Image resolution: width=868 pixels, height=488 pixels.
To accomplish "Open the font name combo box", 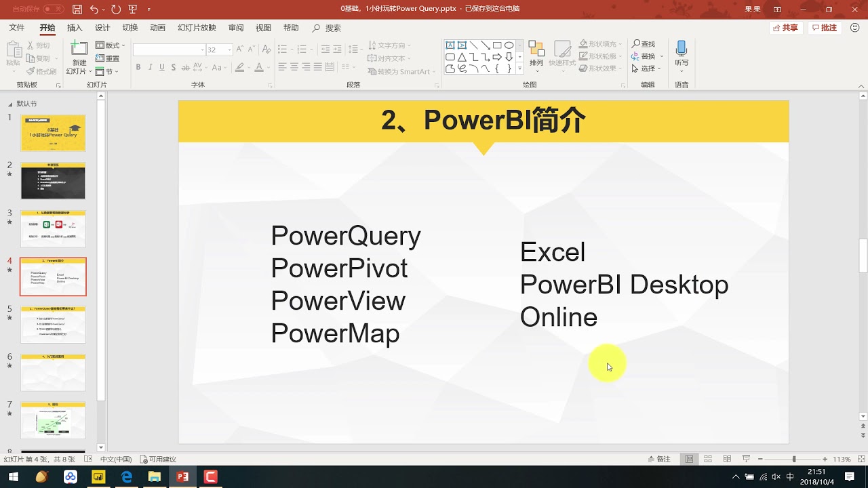I will point(169,49).
